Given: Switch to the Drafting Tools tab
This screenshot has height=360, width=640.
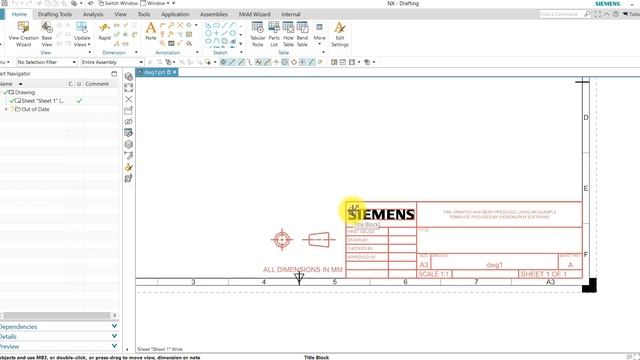Looking at the screenshot, I should click(55, 14).
